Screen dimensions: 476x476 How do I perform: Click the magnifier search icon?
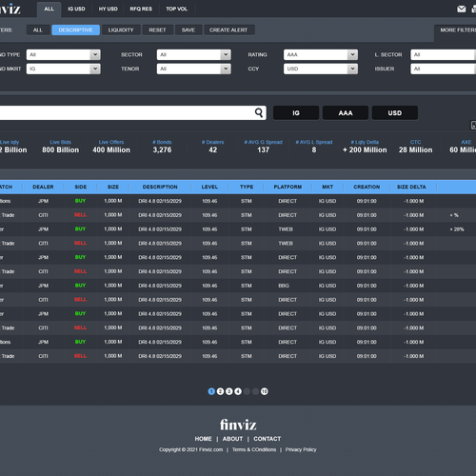259,112
